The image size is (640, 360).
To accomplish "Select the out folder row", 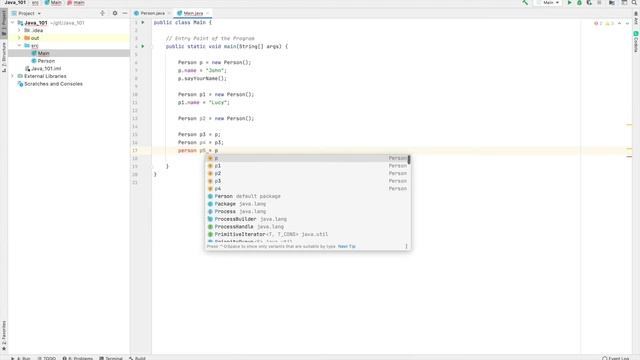I will [69, 38].
